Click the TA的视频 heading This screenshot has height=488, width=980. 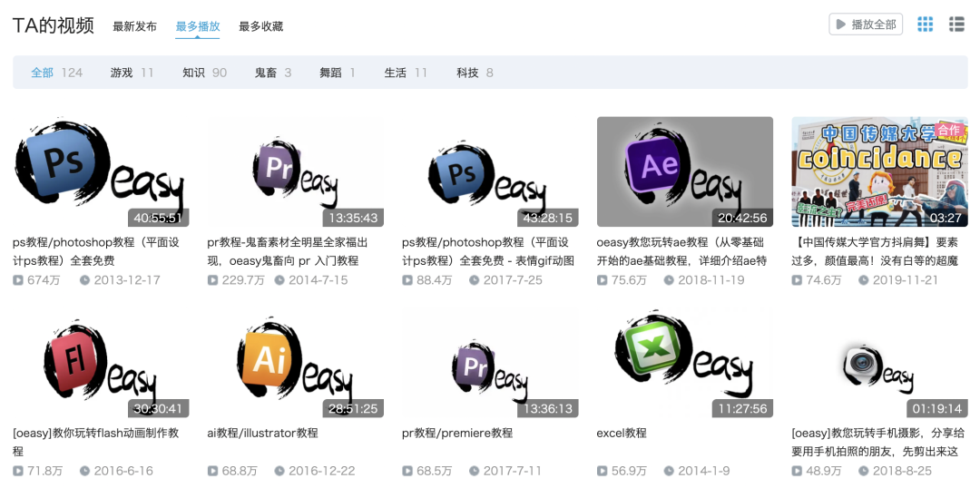[54, 25]
